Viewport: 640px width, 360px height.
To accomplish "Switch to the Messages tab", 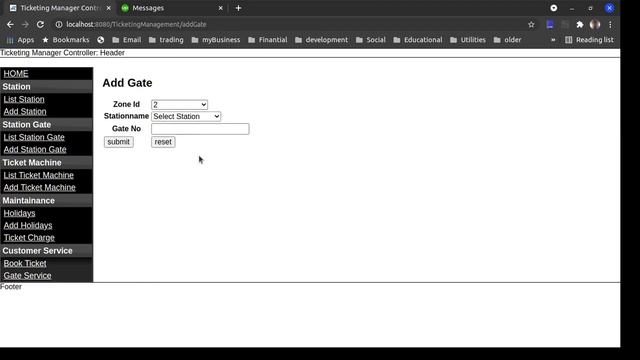I will click(171, 8).
